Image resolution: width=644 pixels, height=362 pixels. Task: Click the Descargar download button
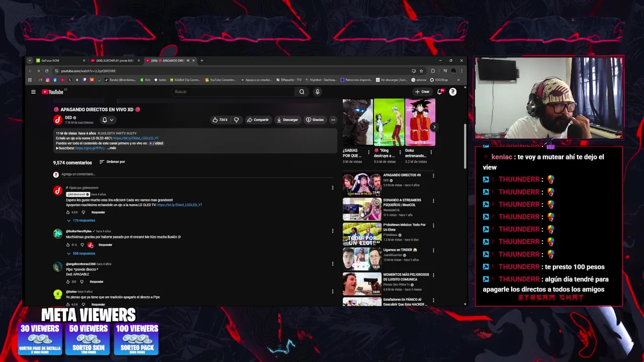click(x=287, y=120)
